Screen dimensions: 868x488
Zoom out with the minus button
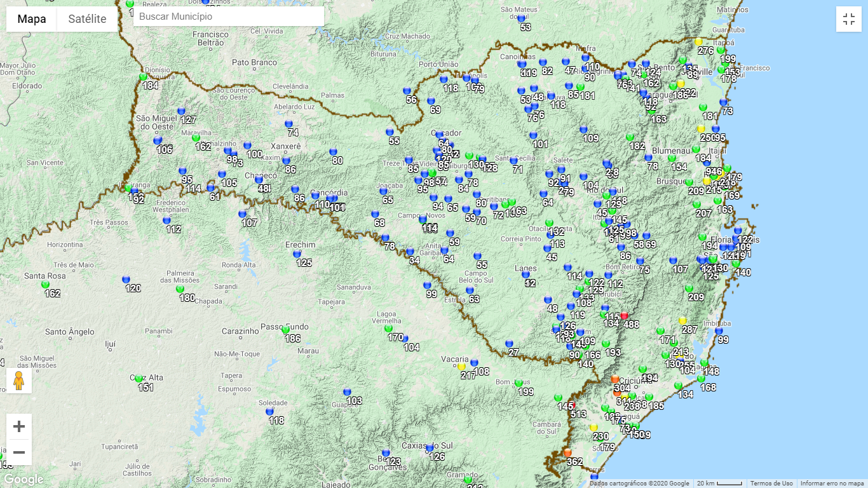point(19,452)
